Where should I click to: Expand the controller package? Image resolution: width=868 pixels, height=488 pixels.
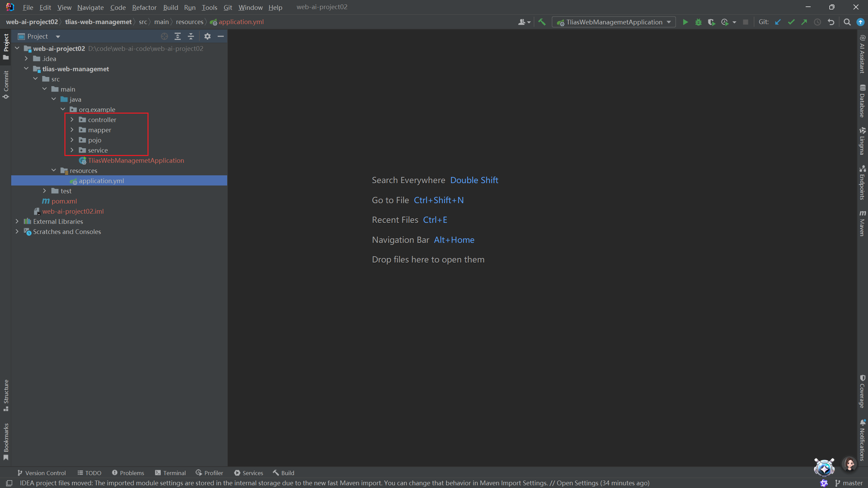(x=72, y=120)
